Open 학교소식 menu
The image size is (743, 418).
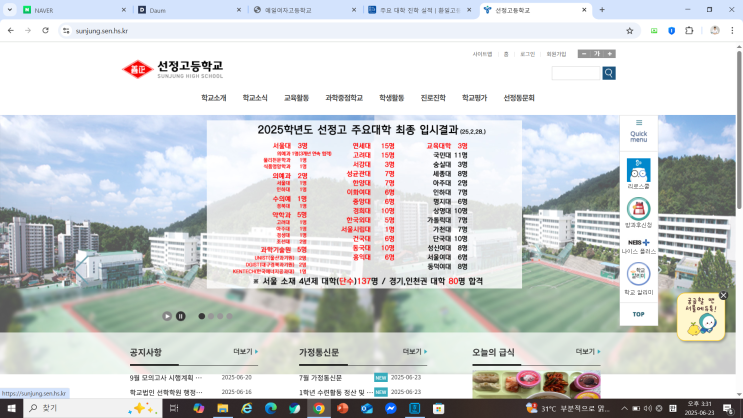pos(255,98)
